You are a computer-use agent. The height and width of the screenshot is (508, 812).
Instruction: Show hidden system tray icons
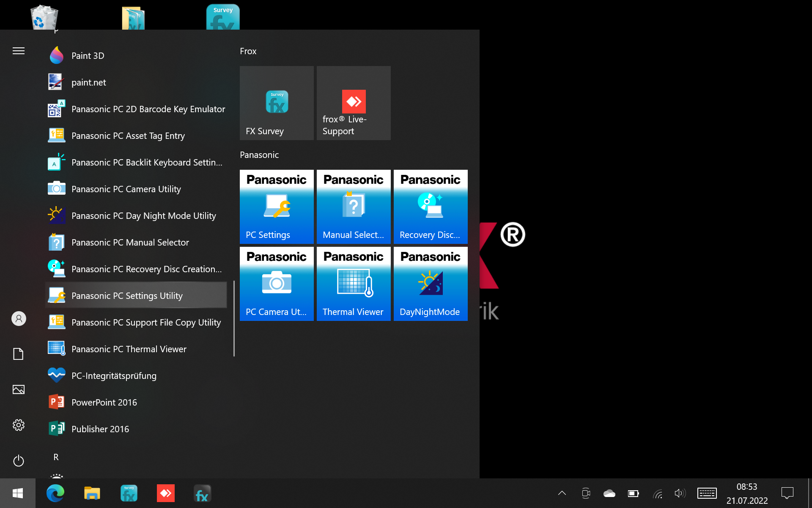point(562,493)
